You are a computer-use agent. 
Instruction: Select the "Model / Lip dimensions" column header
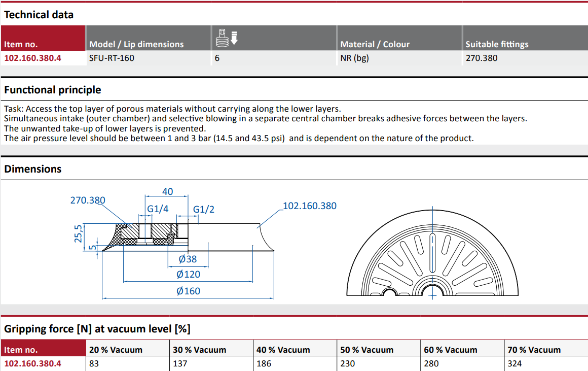point(136,44)
